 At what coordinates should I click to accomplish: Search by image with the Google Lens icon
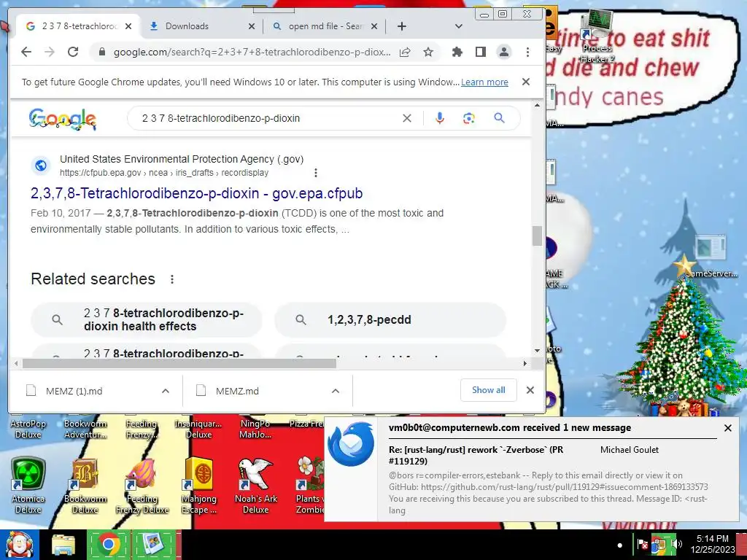tap(469, 118)
